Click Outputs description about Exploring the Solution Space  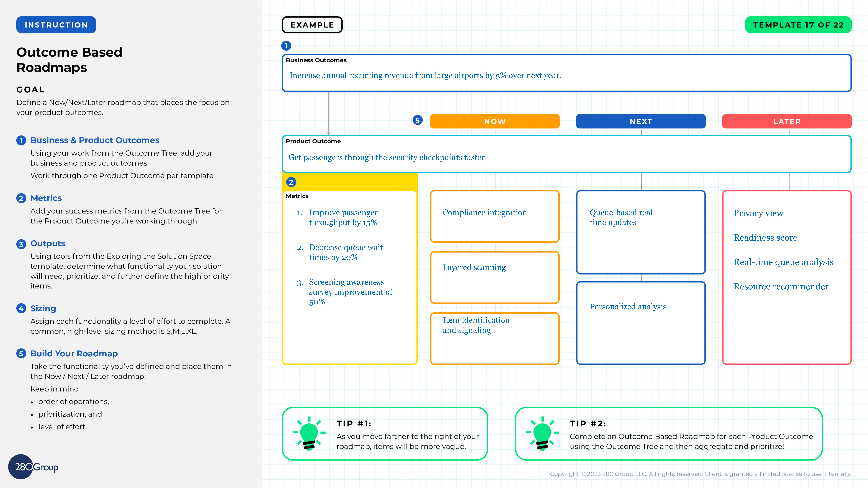[x=130, y=271]
